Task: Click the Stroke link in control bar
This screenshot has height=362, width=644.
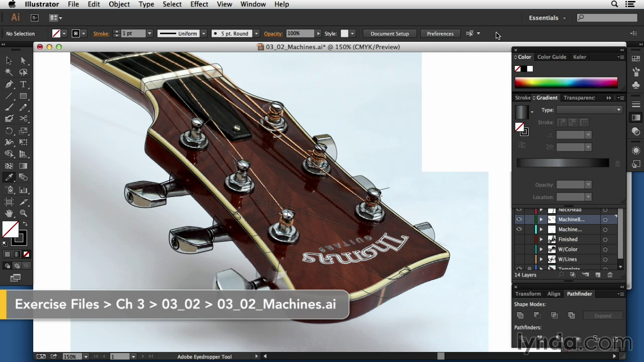Action: click(x=101, y=34)
